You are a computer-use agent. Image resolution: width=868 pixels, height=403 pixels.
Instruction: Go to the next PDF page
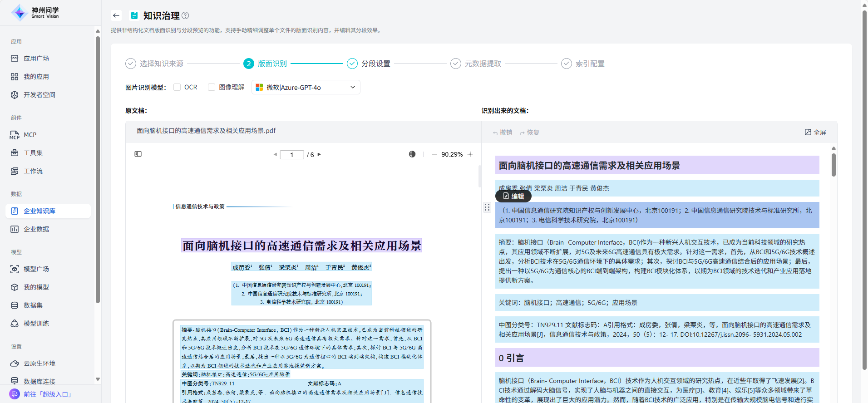click(319, 155)
